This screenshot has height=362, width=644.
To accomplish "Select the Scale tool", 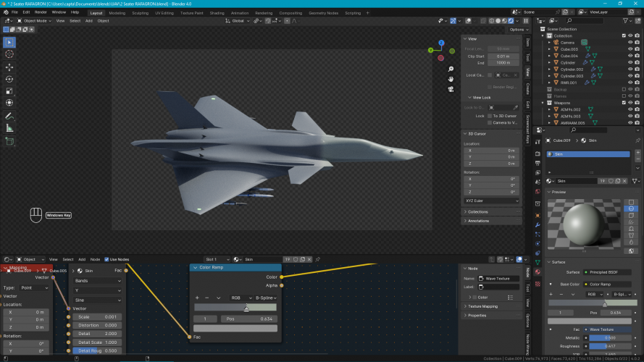I will point(9,90).
